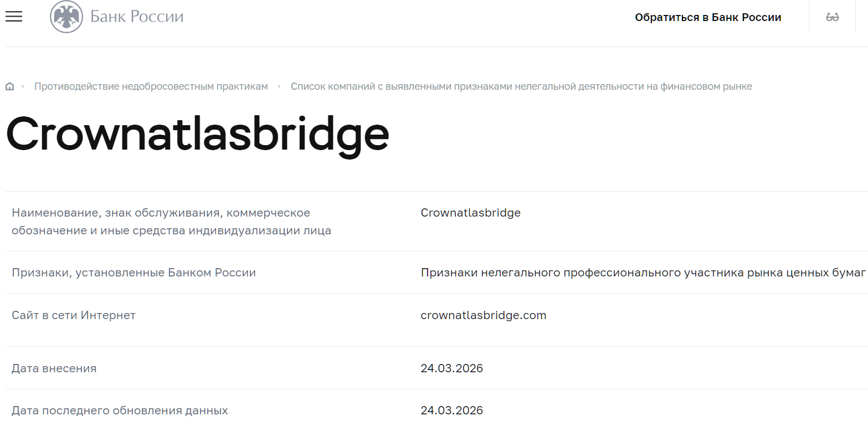868x431 pixels.
Task: Select the Дата внесения value 24.03.2026
Action: coord(452,368)
